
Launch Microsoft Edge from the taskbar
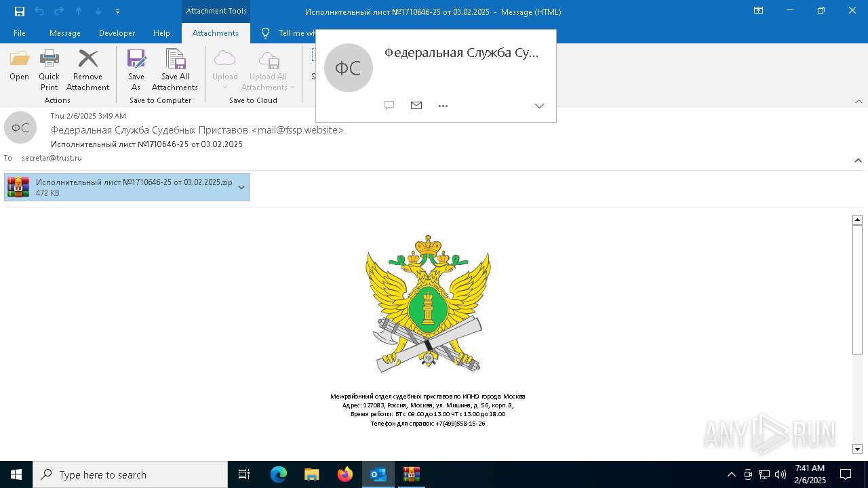pos(279,474)
